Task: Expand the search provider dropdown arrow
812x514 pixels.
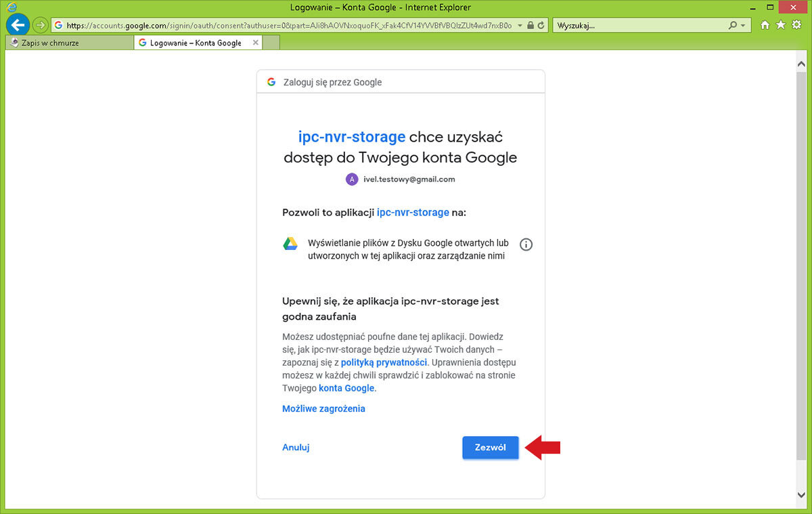Action: 743,26
